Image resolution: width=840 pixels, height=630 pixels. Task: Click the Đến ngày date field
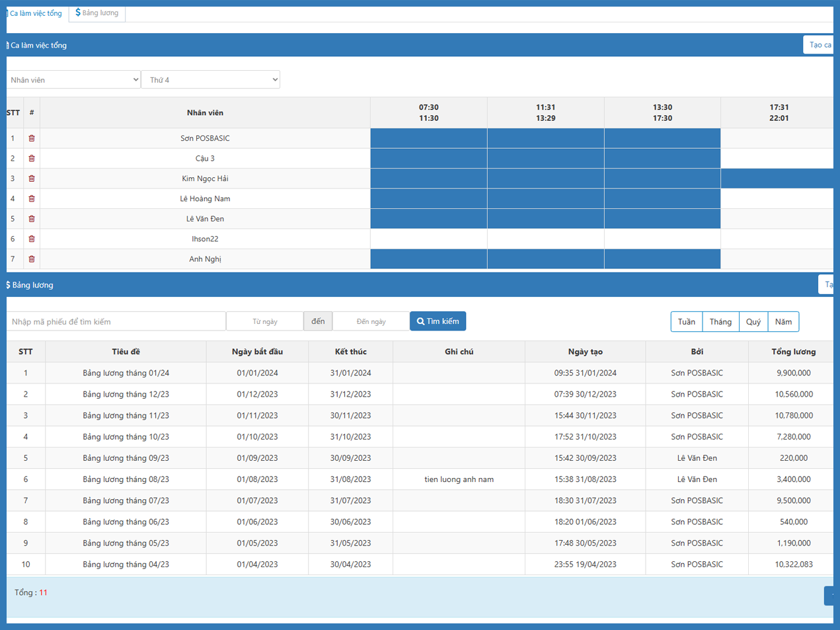click(x=371, y=321)
